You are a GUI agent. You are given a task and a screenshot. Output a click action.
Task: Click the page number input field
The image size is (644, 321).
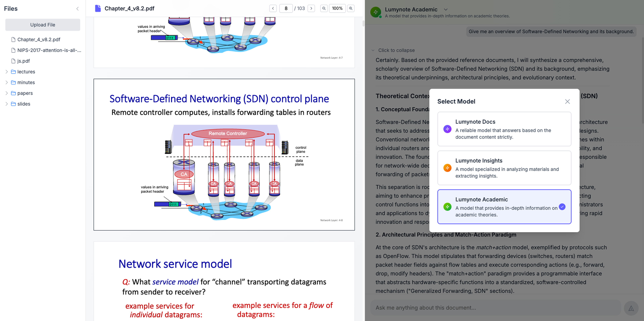click(286, 8)
